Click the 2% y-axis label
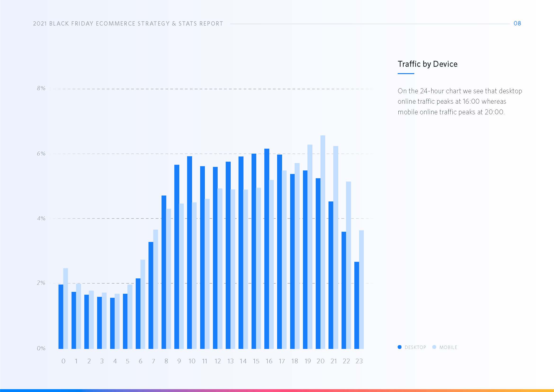This screenshot has width=554, height=392. (41, 283)
